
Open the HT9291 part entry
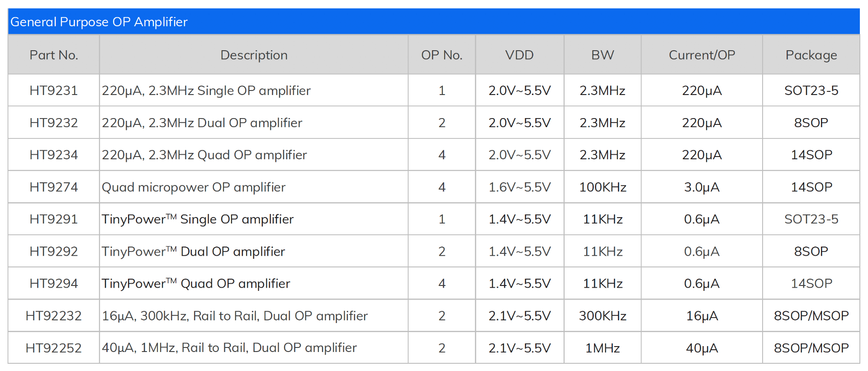(x=53, y=219)
